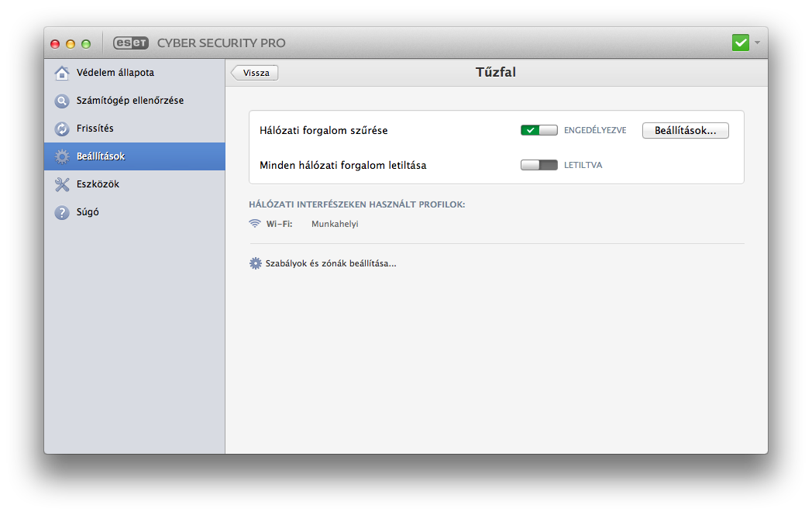Click the HÁLÓZATI INTERFÉSZEKEN HASZNÁLT PROFILOK heading
Image resolution: width=812 pixels, height=515 pixels.
pos(357,204)
